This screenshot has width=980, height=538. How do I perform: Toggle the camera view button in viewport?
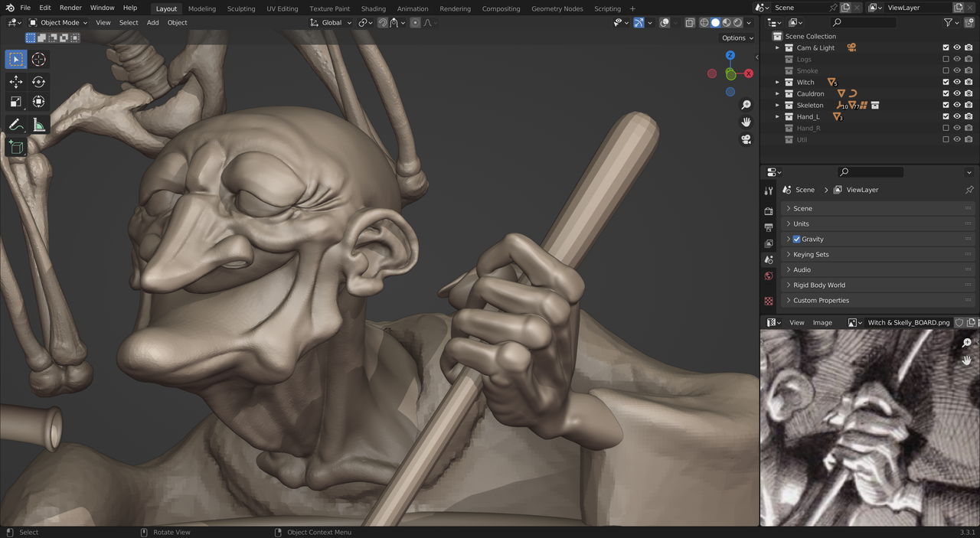click(745, 139)
